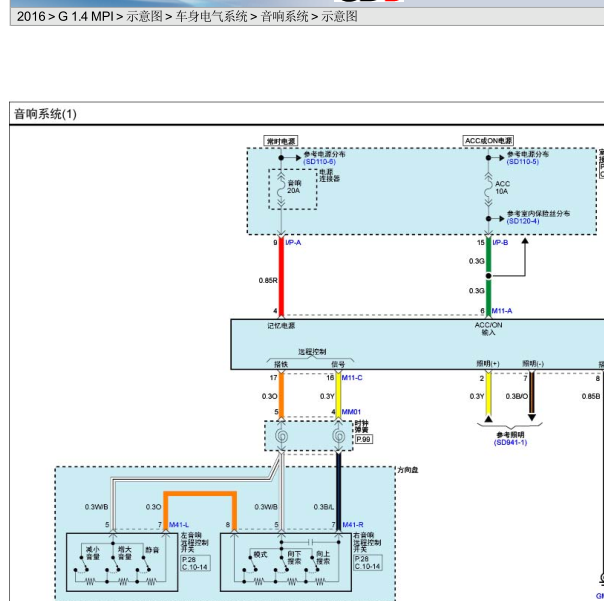604x601 pixels.
Task: Click the 音响系统 breadcrumb item
Action: point(285,17)
